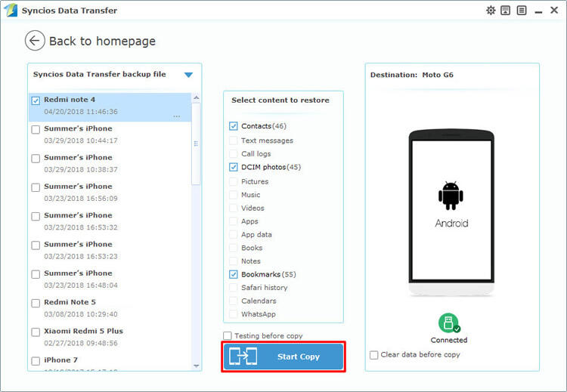Click the green USB Connected status icon
The width and height of the screenshot is (567, 392).
tap(449, 323)
